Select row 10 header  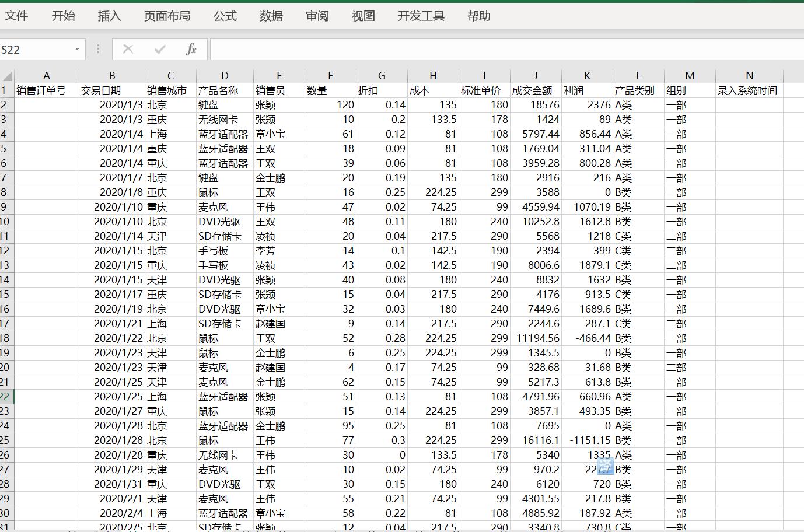pos(6,222)
